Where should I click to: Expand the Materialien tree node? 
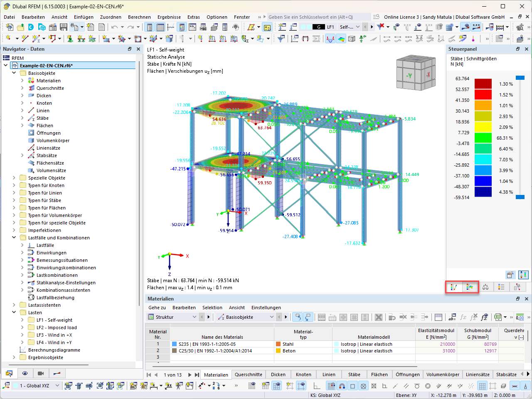[22, 81]
